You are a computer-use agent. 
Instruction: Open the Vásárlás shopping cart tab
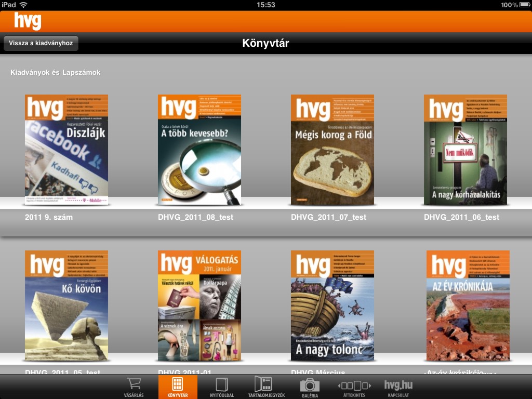pos(134,387)
